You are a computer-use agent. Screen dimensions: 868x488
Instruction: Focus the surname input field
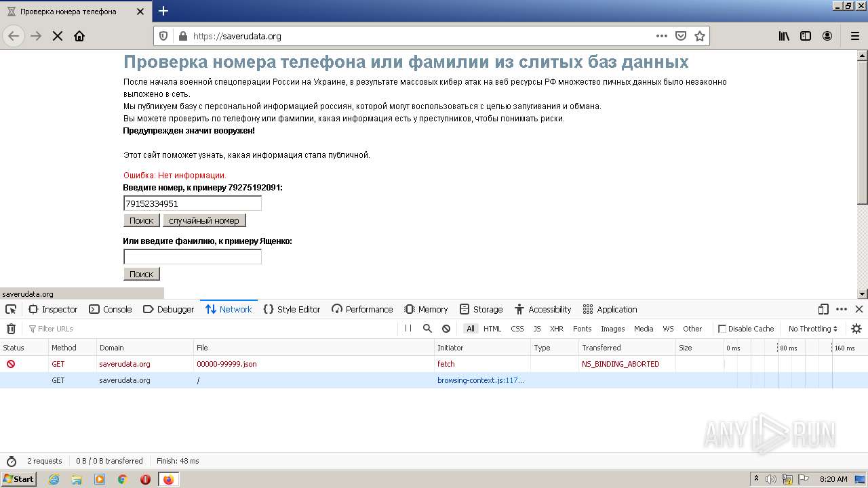(x=193, y=257)
